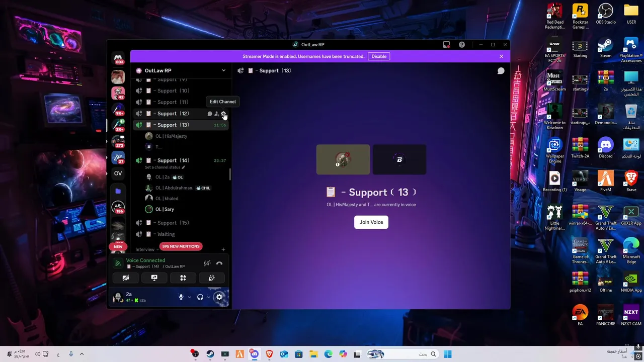Click the NEW unread servers pill
644x362 pixels.
[x=118, y=247]
